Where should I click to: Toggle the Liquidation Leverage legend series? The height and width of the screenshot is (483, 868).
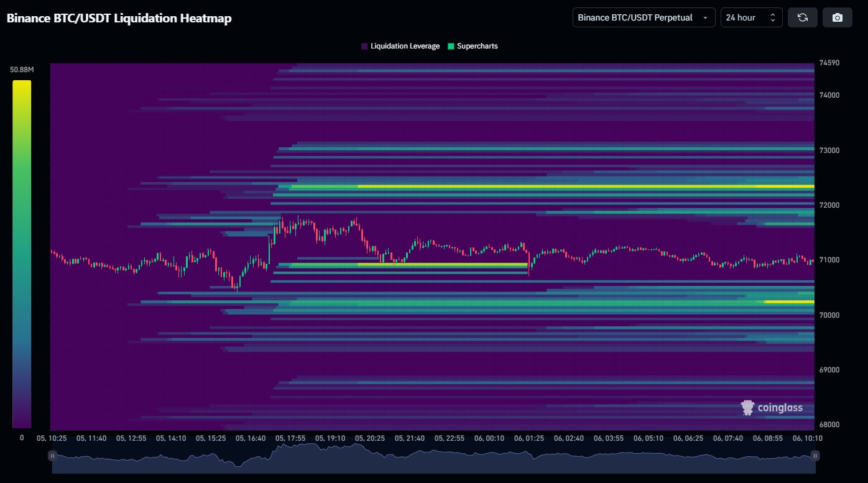(x=400, y=46)
